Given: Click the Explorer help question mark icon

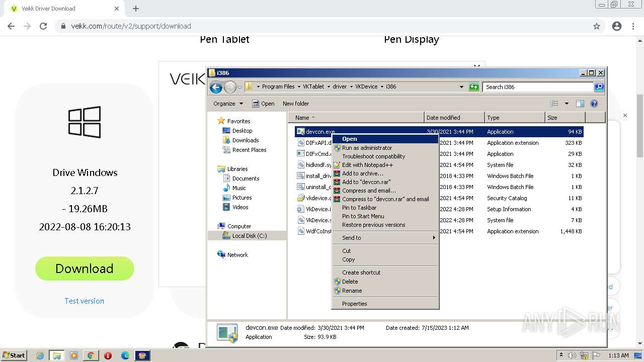Looking at the screenshot, I should coord(594,104).
